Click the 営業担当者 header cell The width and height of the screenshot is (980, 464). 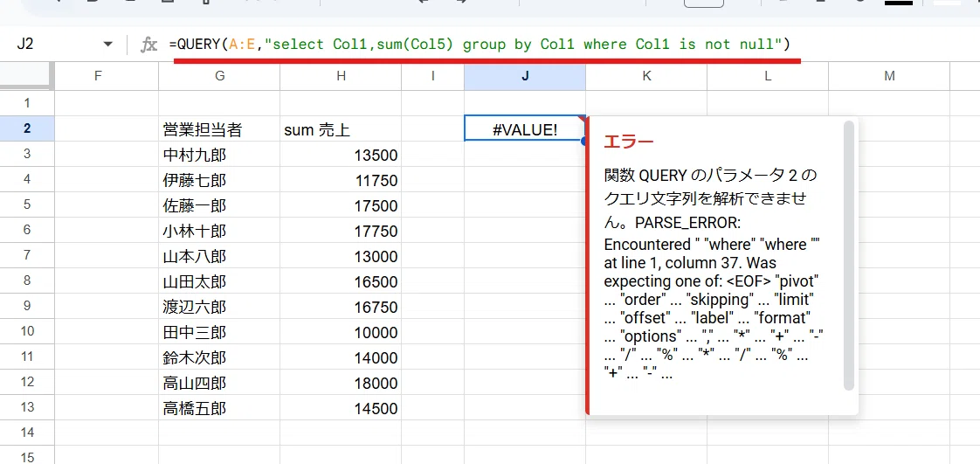[x=218, y=129]
